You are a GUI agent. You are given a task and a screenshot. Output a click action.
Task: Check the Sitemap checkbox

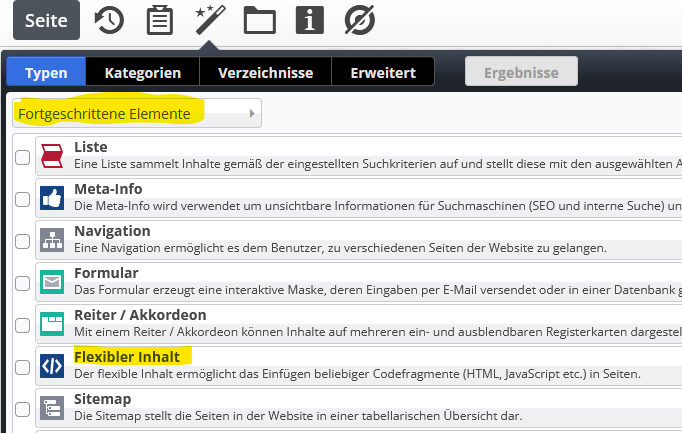tap(23, 409)
